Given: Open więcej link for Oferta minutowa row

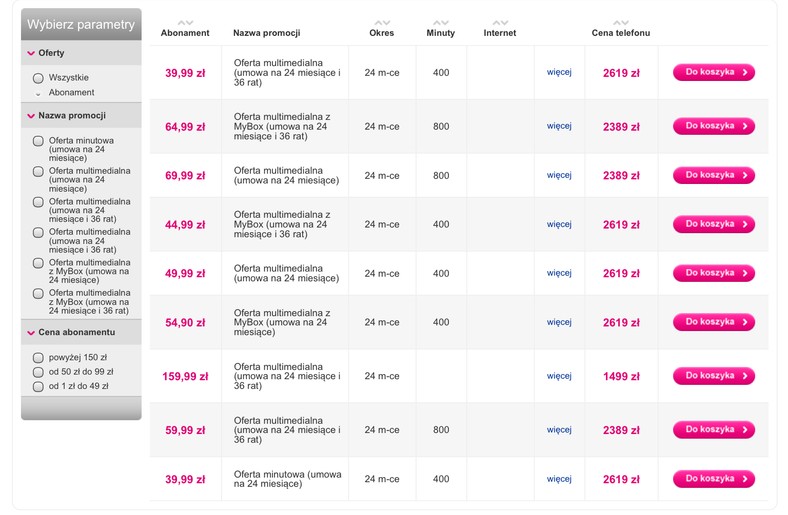Looking at the screenshot, I should click(x=559, y=479).
